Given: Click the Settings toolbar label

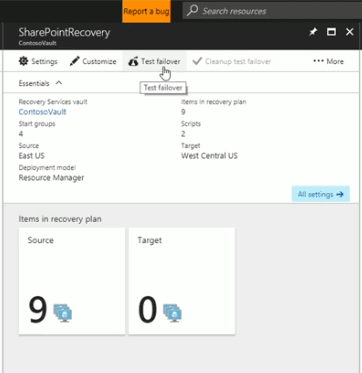Looking at the screenshot, I should tap(44, 62).
